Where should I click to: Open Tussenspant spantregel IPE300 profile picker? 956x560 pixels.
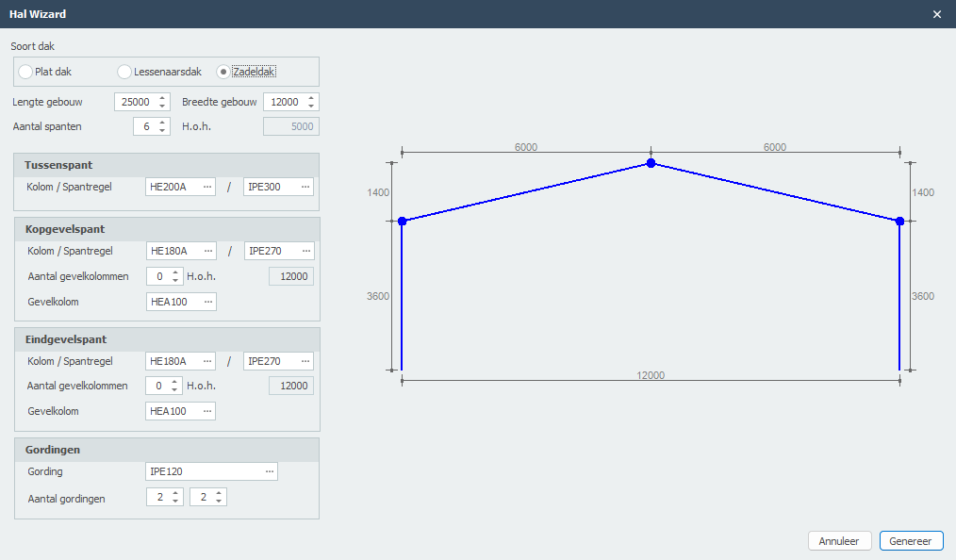click(x=305, y=187)
